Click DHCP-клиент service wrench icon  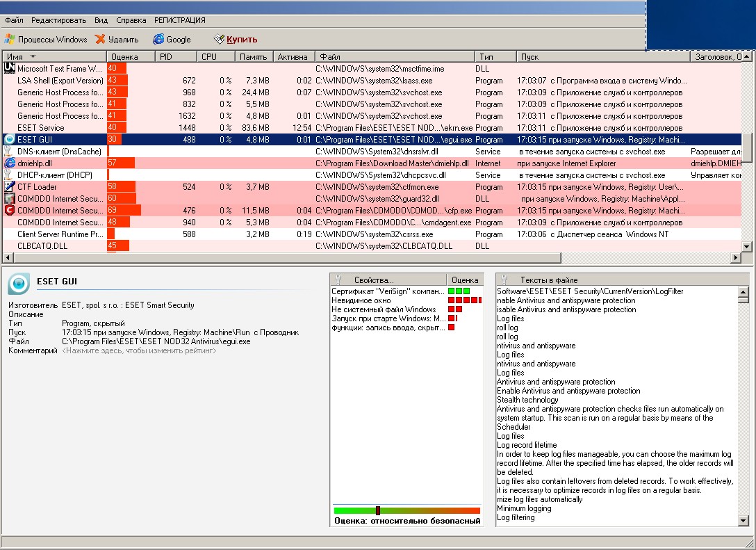[x=8, y=175]
